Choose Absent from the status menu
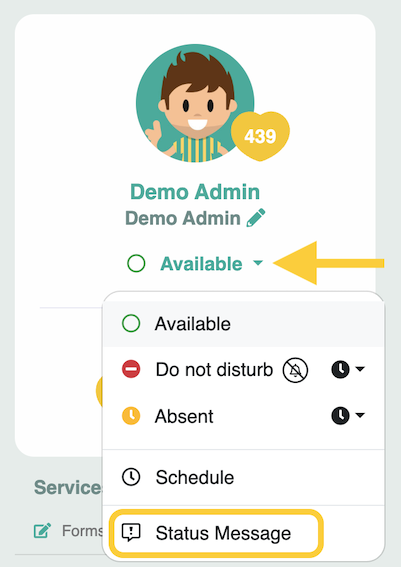The height and width of the screenshot is (567, 401). coord(184,416)
